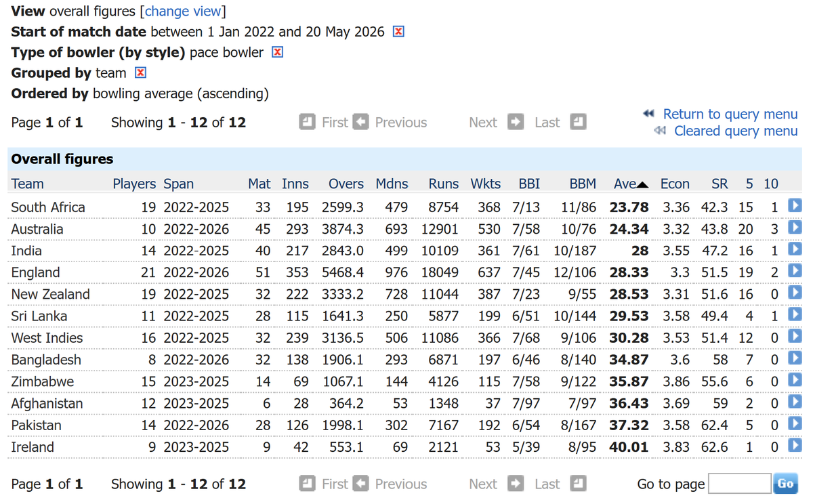Sort table by Wkts column

pyautogui.click(x=486, y=184)
